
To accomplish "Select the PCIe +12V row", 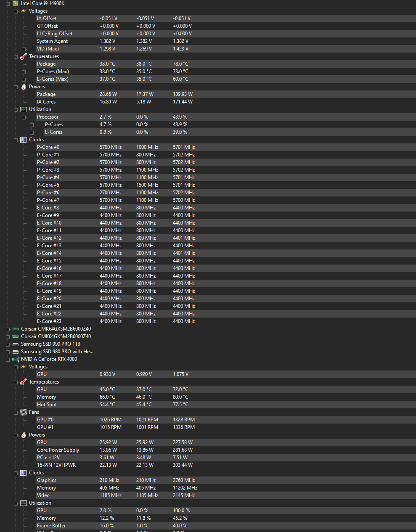I will tap(226, 458).
